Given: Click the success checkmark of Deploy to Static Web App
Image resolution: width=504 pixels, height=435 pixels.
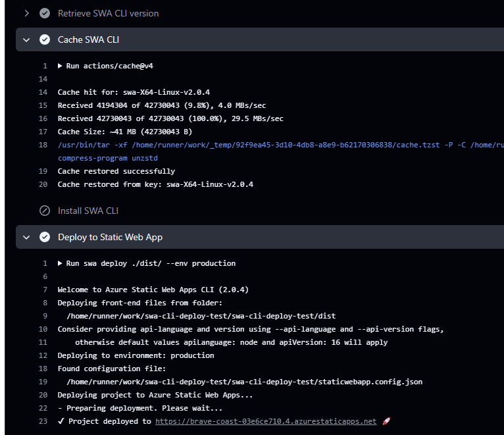Looking at the screenshot, I should pyautogui.click(x=45, y=237).
